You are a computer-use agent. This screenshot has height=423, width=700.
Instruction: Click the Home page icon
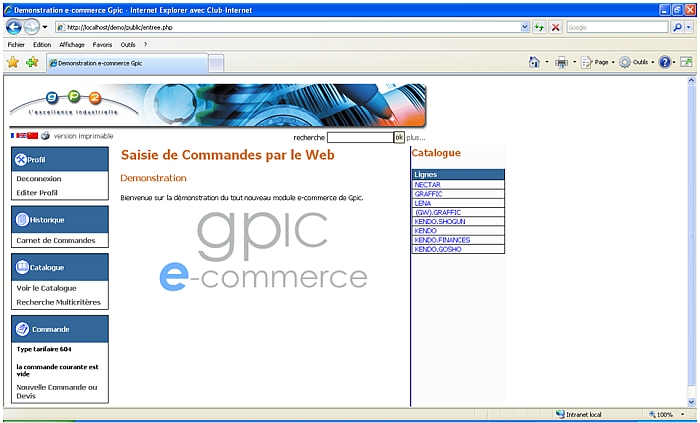coord(535,62)
